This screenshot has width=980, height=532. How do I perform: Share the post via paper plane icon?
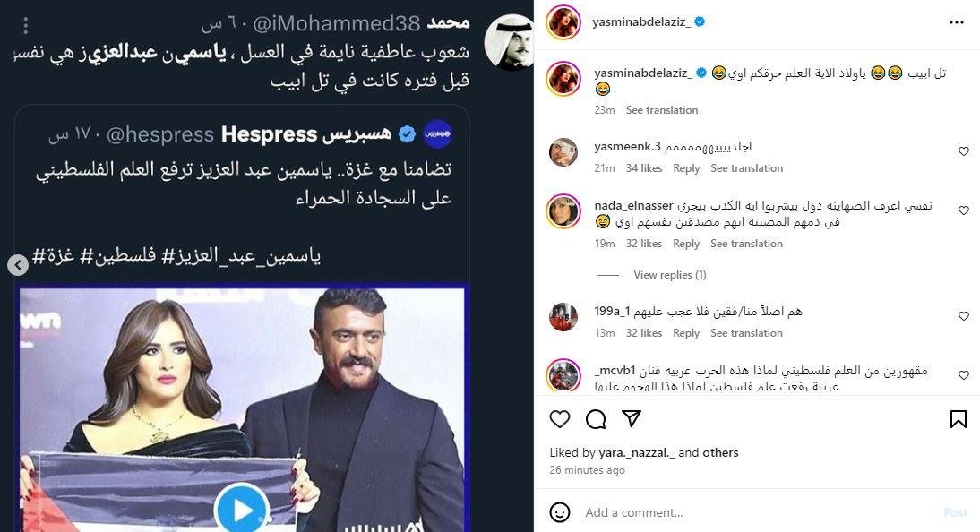coord(632,419)
